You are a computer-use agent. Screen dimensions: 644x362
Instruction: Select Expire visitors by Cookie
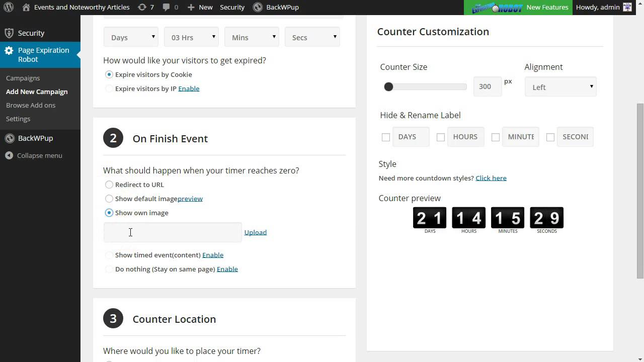[x=109, y=74]
